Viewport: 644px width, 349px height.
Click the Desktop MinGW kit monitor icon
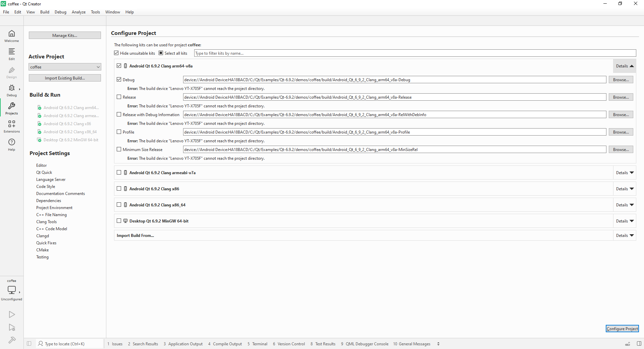coord(125,221)
